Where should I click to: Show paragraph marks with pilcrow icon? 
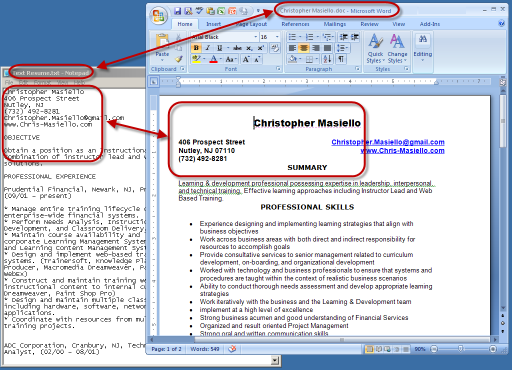pos(341,59)
